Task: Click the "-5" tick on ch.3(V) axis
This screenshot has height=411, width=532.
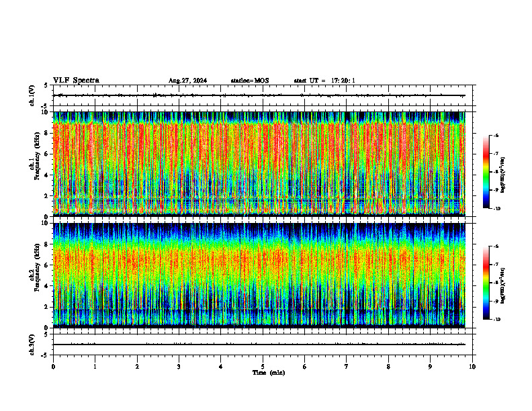Action: pyautogui.click(x=45, y=355)
